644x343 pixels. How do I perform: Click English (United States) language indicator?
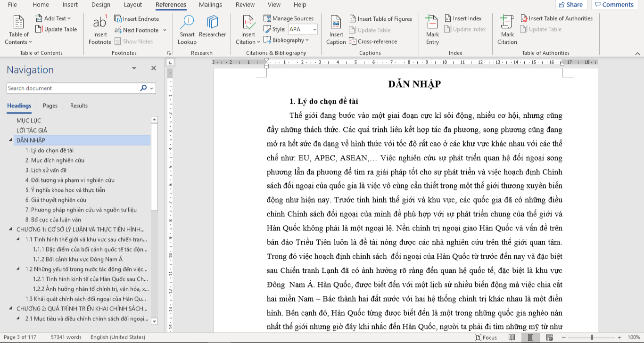click(118, 337)
